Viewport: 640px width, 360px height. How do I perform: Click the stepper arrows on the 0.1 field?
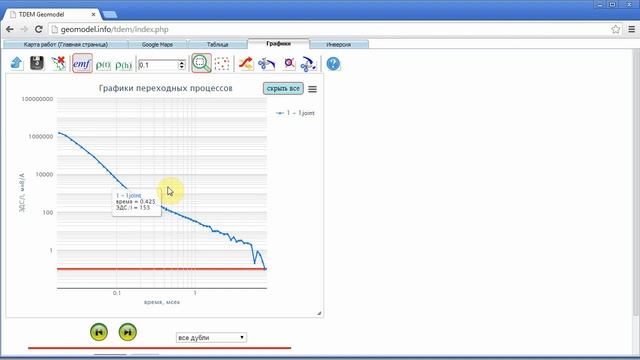[182, 65]
